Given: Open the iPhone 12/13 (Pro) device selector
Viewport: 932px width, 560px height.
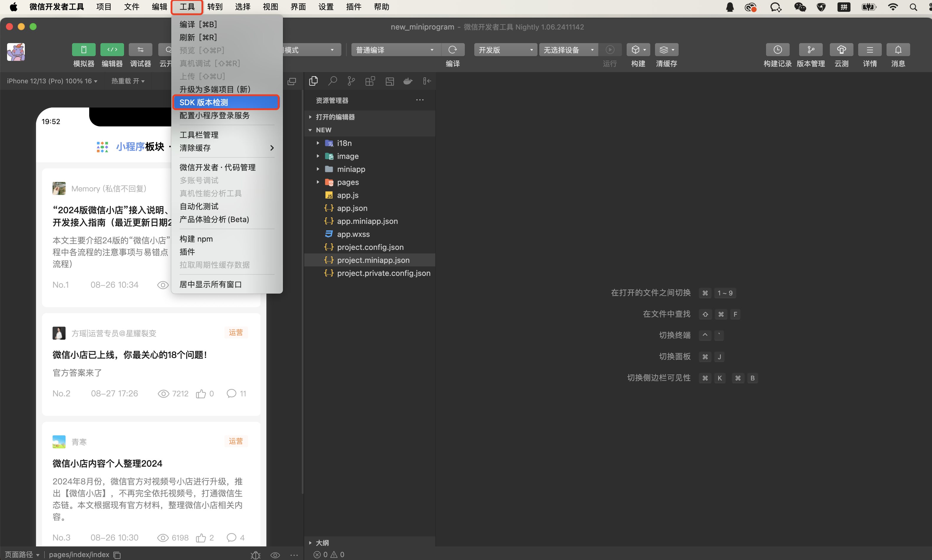Looking at the screenshot, I should (52, 81).
